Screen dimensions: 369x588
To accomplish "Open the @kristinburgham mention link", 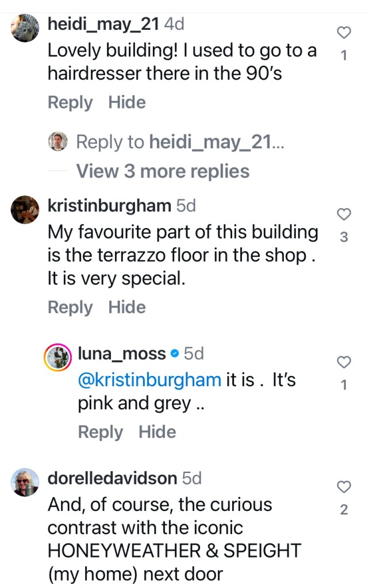I will click(149, 379).
